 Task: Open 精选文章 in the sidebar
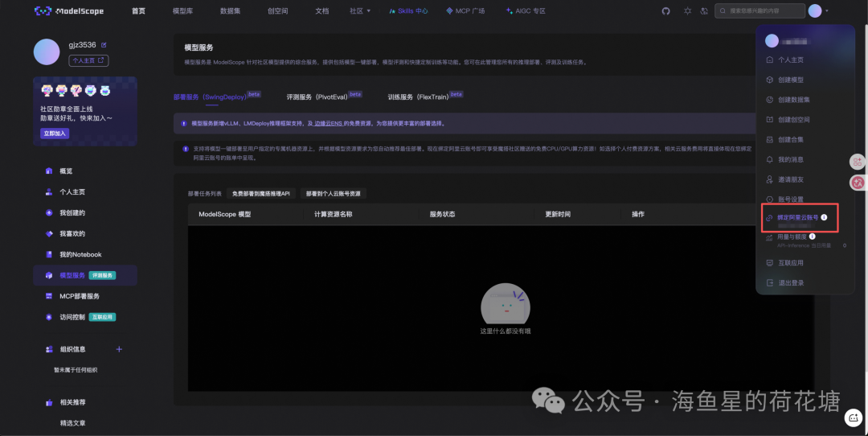pyautogui.click(x=72, y=423)
